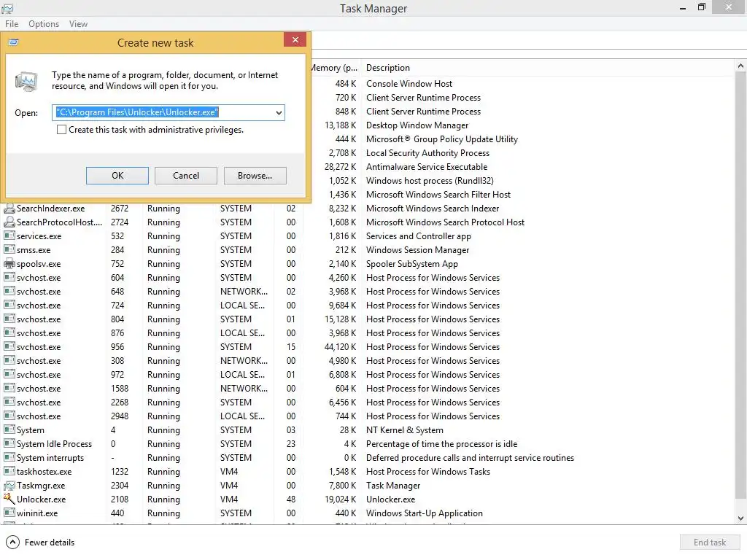The width and height of the screenshot is (747, 560).
Task: Click the Desktop Window Manager description
Action: 417,125
